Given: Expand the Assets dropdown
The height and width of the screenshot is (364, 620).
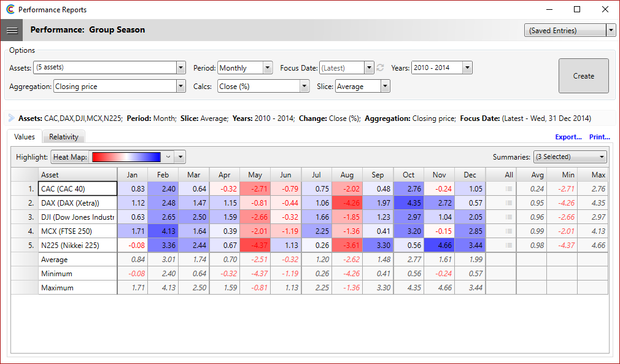Looking at the screenshot, I should point(180,68).
